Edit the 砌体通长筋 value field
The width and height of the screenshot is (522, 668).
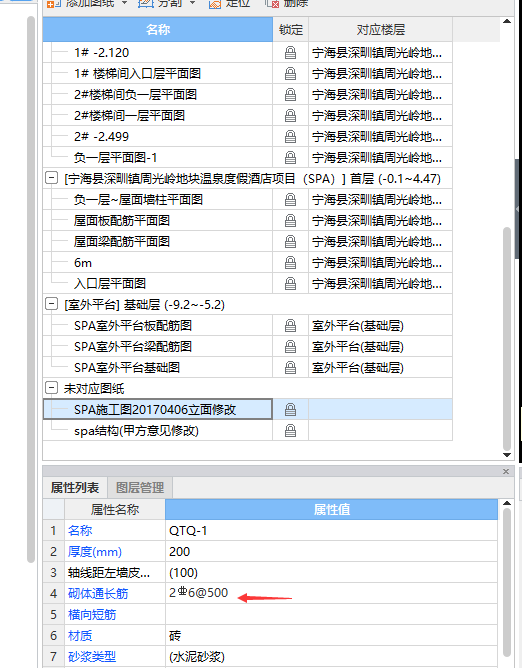pos(332,593)
